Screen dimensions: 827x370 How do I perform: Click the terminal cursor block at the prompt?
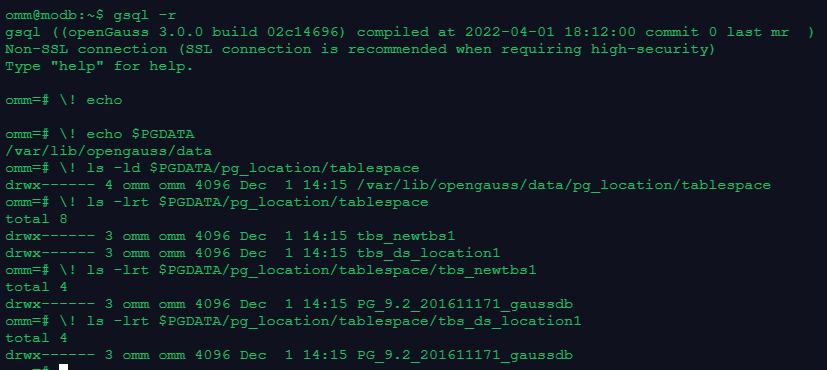pyautogui.click(x=63, y=367)
